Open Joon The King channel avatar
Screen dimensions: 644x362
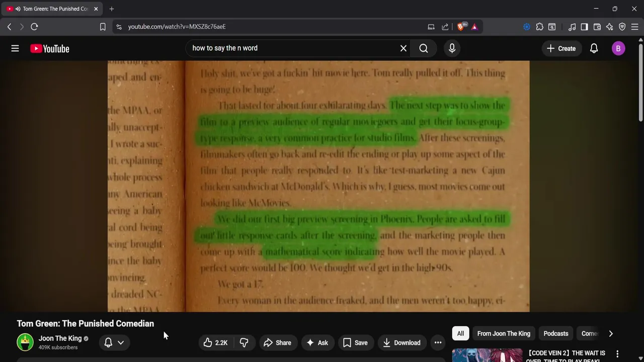25,342
